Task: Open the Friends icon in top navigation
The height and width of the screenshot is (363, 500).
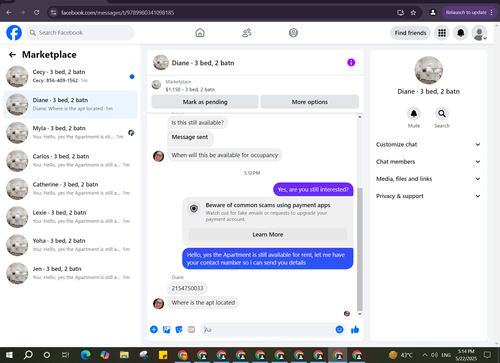Action: 247,33
